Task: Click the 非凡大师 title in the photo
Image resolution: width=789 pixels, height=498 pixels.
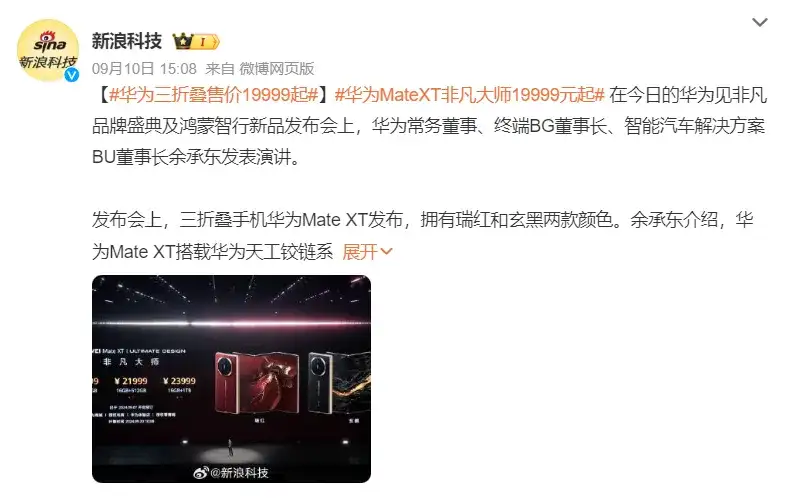Action: pyautogui.click(x=131, y=362)
